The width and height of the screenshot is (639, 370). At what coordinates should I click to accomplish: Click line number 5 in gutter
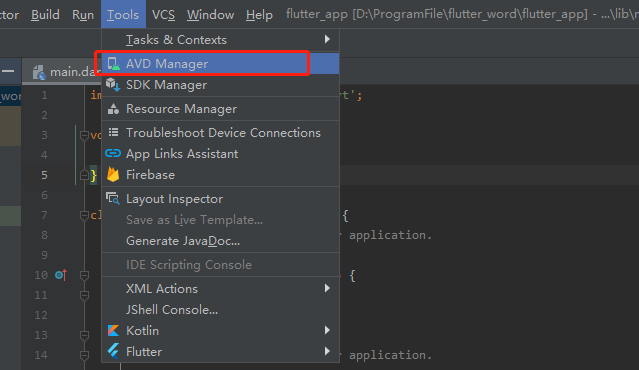click(x=44, y=175)
